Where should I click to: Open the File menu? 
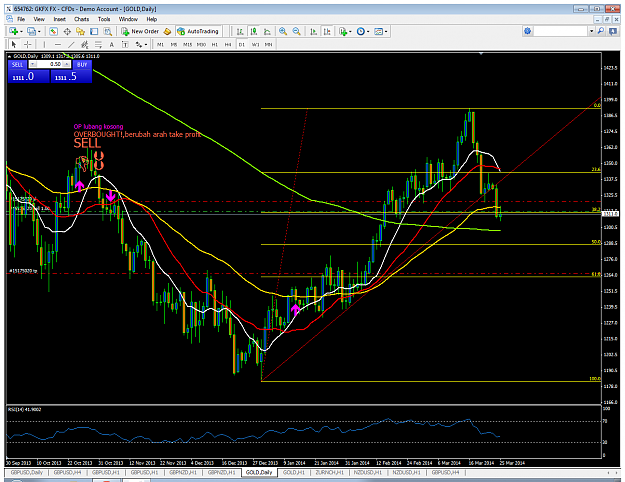click(x=21, y=19)
